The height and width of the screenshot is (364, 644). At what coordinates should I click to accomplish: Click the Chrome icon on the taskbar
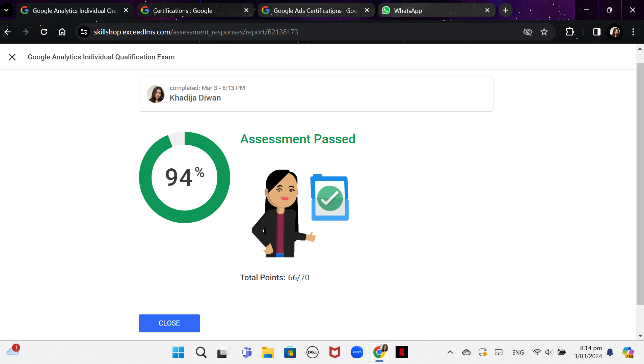tap(379, 353)
